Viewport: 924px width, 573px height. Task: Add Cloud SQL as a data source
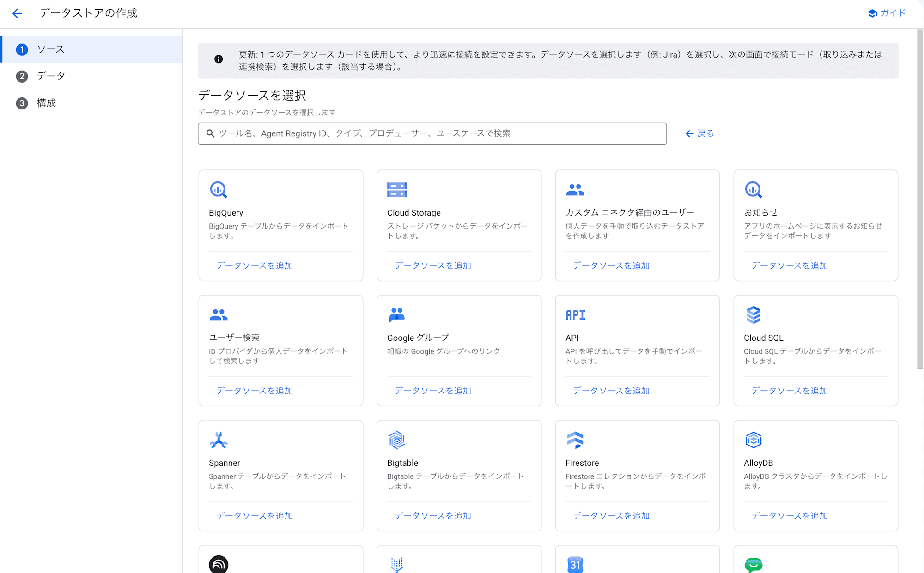pos(790,391)
